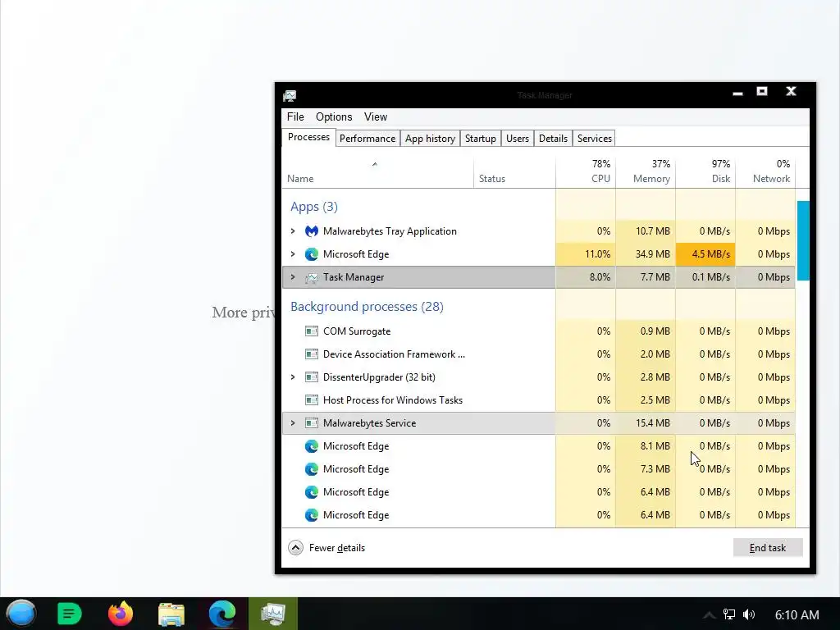Open the View menu
The height and width of the screenshot is (630, 840).
click(376, 116)
